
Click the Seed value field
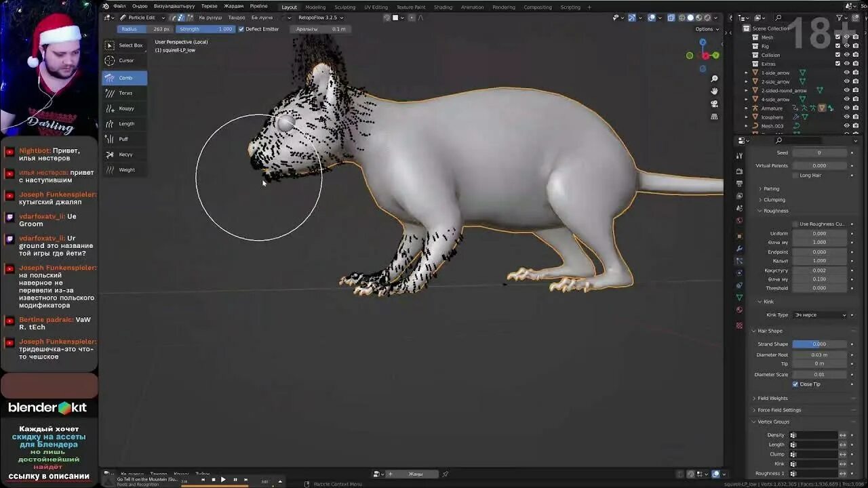[x=819, y=152]
